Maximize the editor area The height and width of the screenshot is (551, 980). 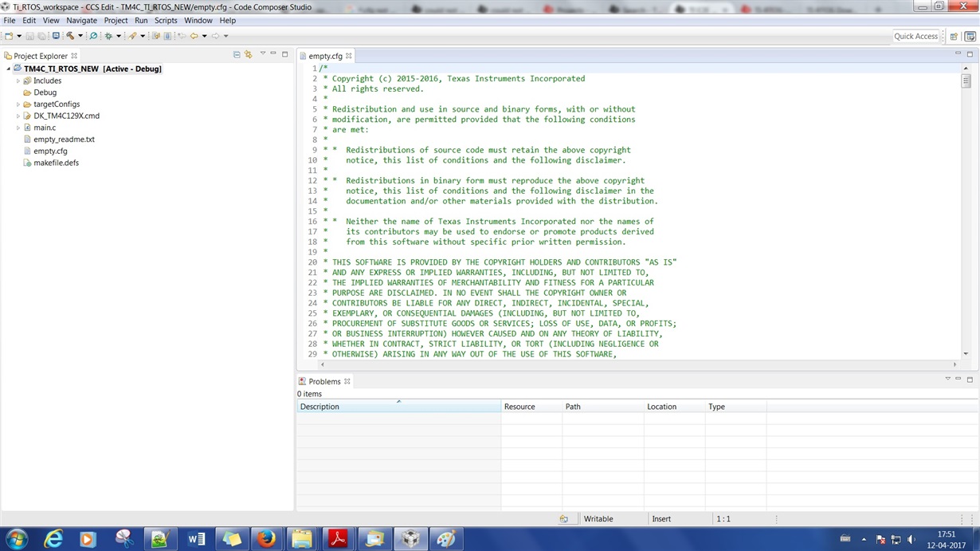coord(970,54)
